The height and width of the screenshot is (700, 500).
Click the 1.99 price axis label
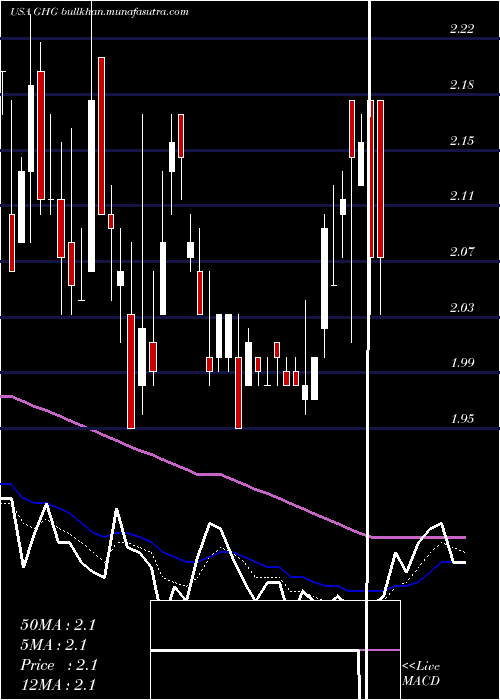click(462, 363)
